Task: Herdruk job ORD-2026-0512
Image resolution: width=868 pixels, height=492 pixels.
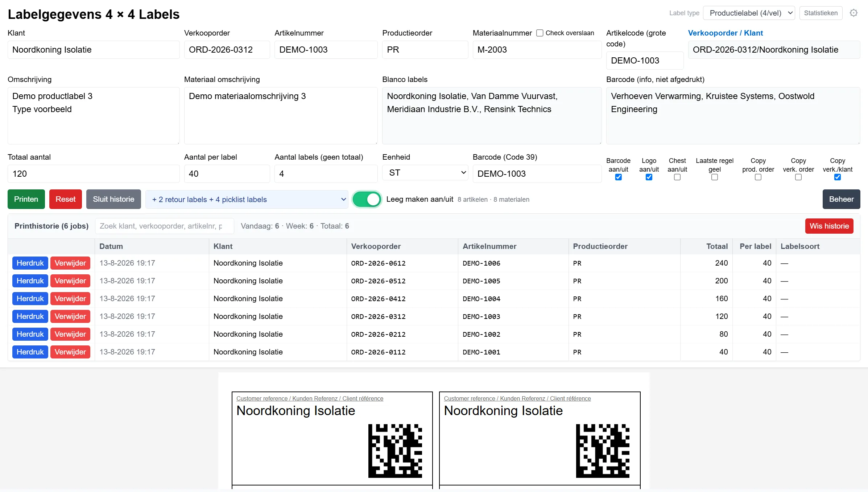Action: click(x=30, y=281)
